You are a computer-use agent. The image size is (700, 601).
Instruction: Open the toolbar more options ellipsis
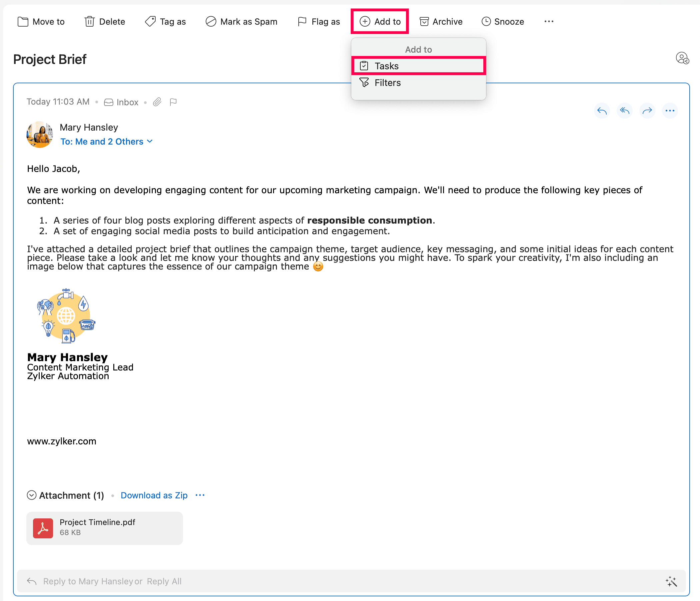click(x=549, y=22)
